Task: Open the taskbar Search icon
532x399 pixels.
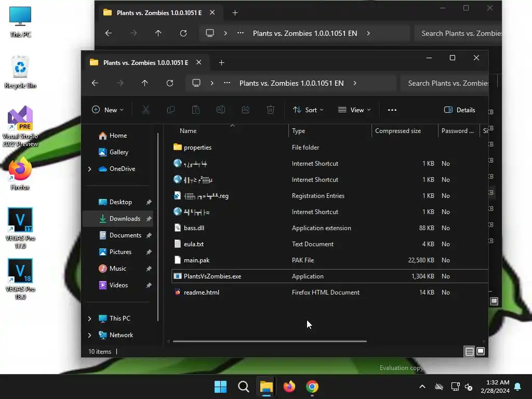Action: [x=244, y=387]
